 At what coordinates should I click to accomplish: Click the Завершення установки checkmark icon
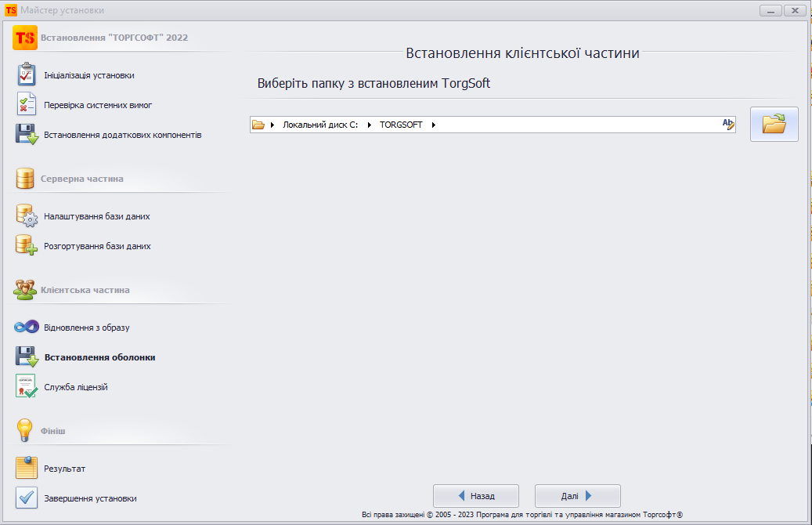[x=27, y=498]
